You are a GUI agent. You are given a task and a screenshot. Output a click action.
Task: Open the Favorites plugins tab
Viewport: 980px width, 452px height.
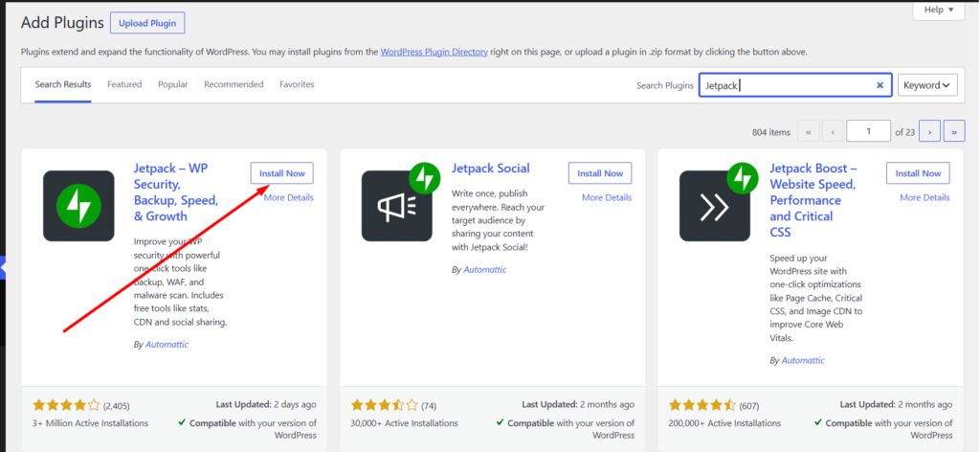click(297, 84)
